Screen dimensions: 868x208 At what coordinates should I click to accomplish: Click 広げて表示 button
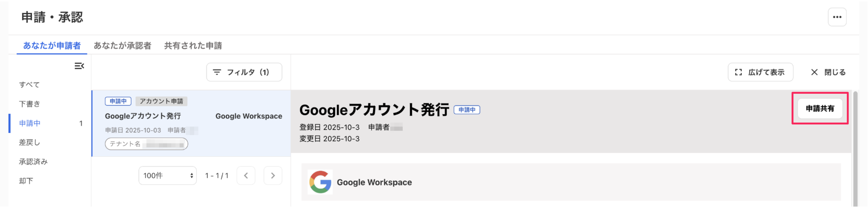pyautogui.click(x=760, y=72)
